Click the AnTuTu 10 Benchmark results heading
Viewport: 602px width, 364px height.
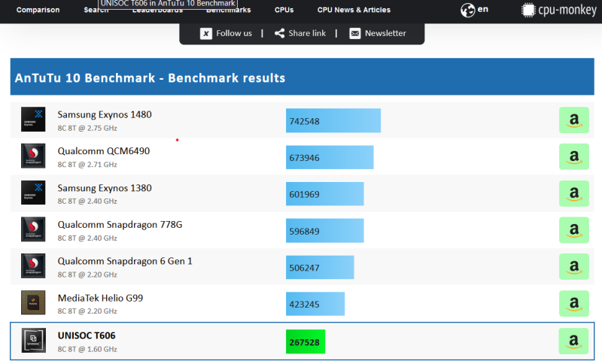click(150, 78)
